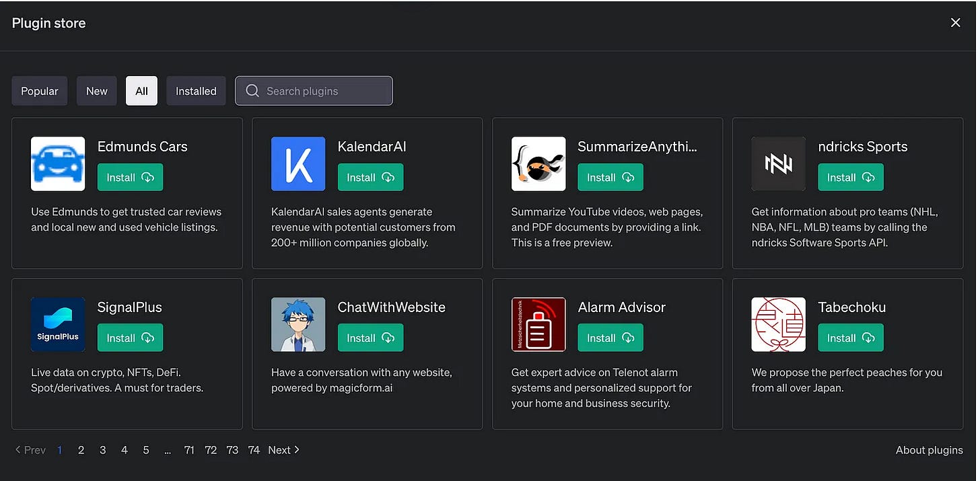Click the ChatWithWebsite anime avatar
Viewport: 980px width, 481px height.
click(x=298, y=324)
